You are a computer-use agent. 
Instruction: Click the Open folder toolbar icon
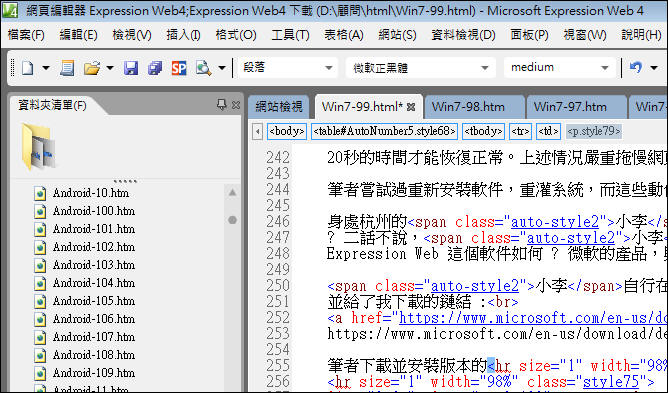click(92, 68)
